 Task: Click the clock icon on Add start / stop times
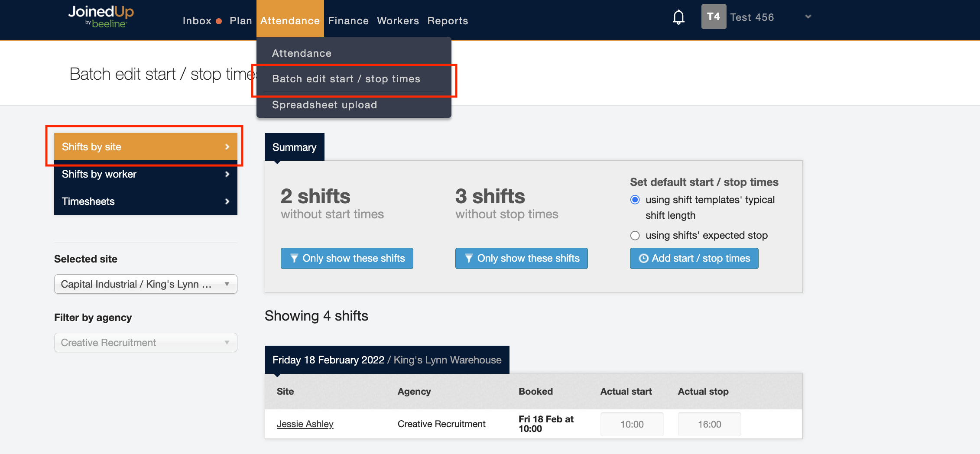(644, 259)
